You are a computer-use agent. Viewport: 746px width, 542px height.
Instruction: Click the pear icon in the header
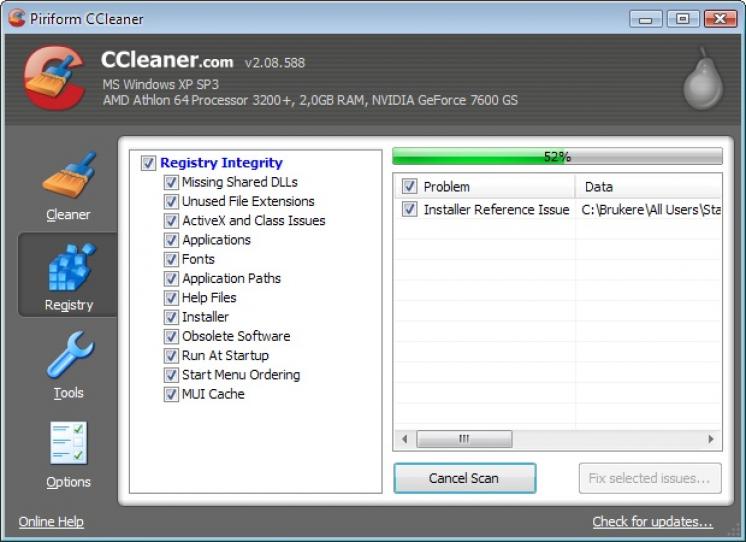point(703,79)
